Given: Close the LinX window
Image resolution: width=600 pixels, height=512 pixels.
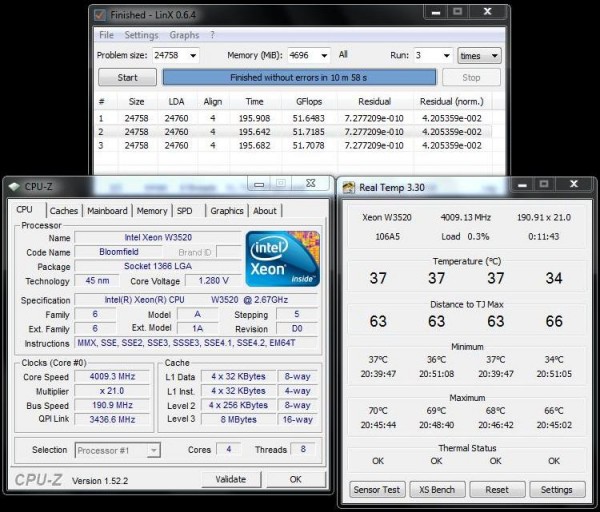Looking at the screenshot, I should click(487, 12).
